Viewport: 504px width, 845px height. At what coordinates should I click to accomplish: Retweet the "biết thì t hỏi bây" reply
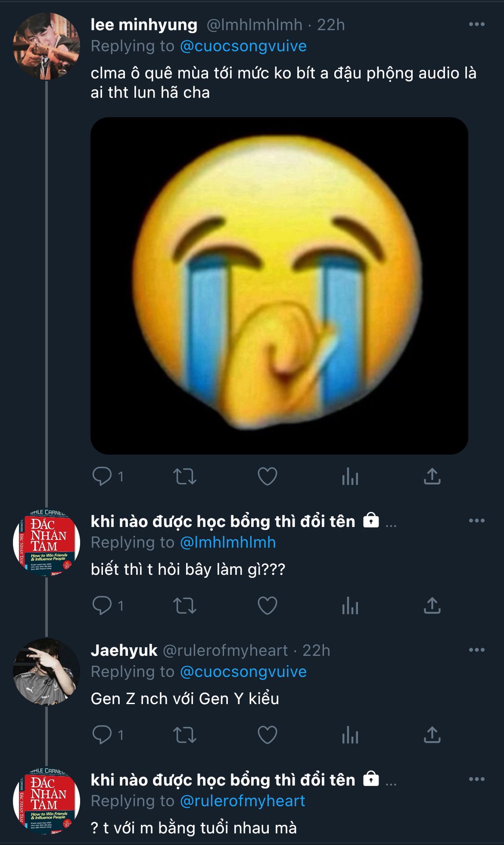click(x=185, y=606)
